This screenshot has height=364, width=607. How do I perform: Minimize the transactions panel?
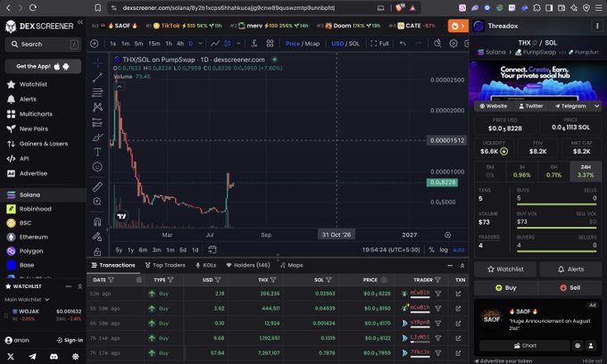[450, 266]
